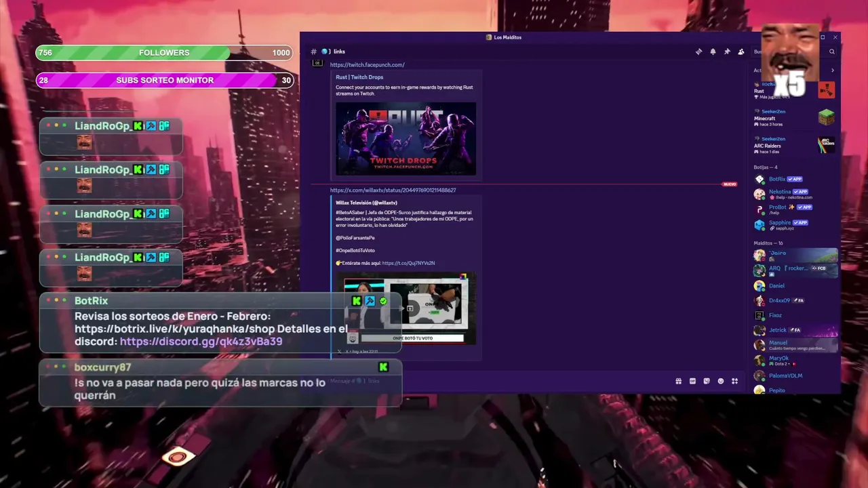Click the Subs Sorteo Monitor progress bar
The width and height of the screenshot is (868, 488).
pyautogui.click(x=164, y=80)
